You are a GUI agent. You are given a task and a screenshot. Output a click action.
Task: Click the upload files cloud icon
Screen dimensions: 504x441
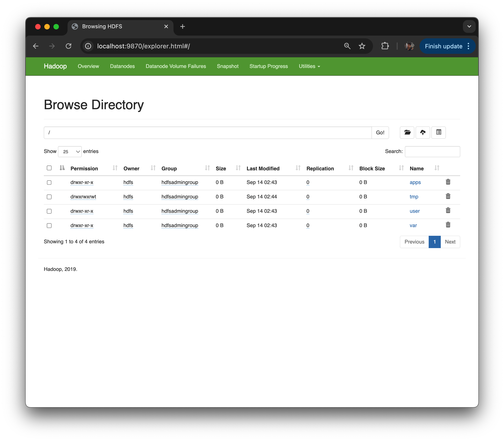423,133
